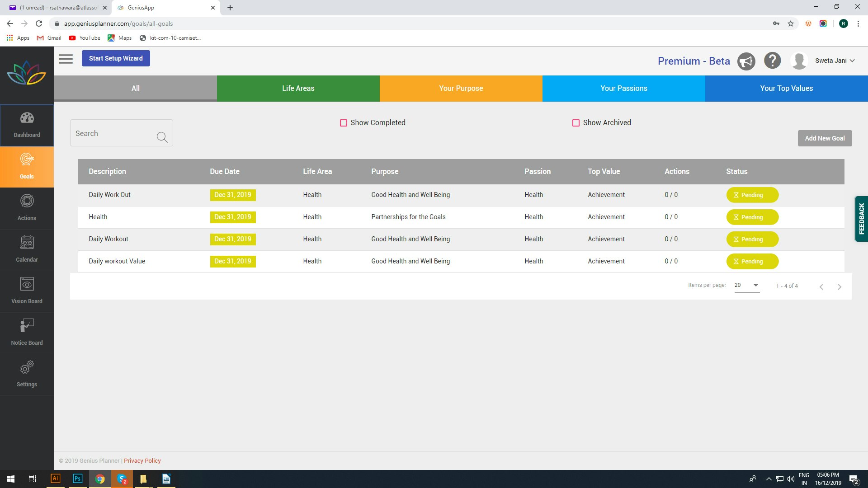Click the Add New Goal button

[825, 138]
